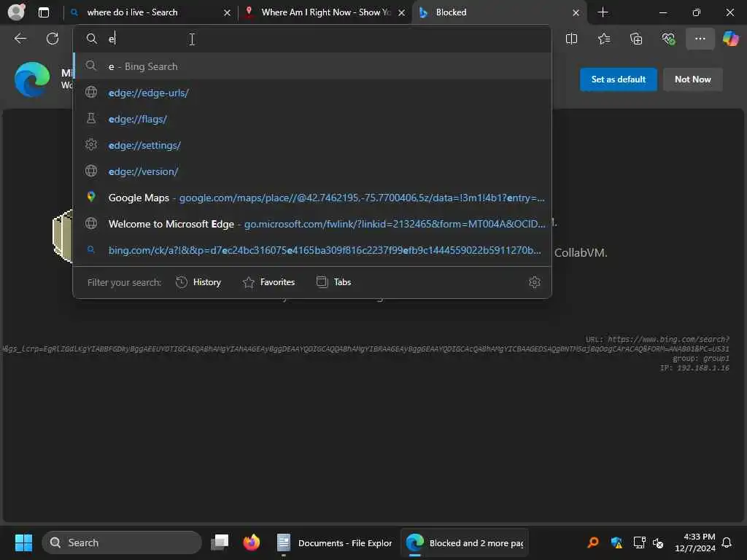Open split screen view icon
This screenshot has height=560, width=747.
(x=571, y=39)
